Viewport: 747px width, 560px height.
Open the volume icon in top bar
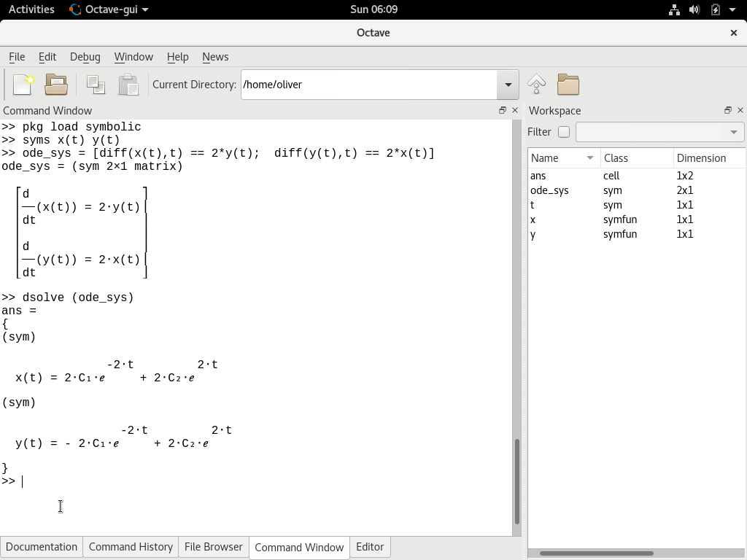[694, 9]
